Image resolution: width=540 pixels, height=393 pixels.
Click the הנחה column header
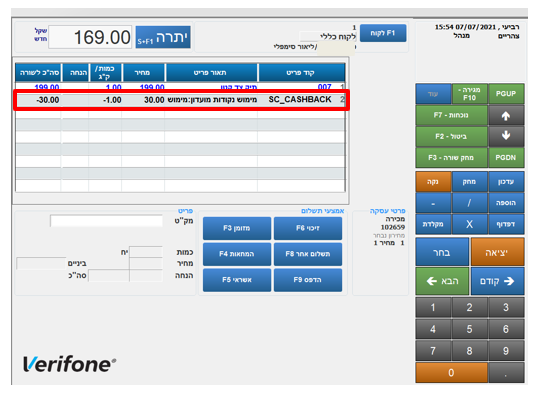coord(75,73)
